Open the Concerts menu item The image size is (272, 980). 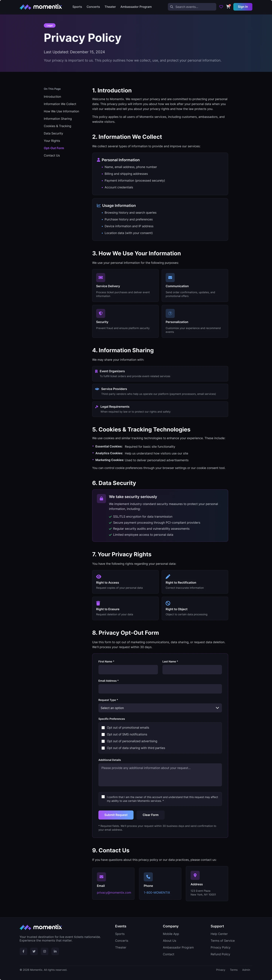pyautogui.click(x=93, y=7)
